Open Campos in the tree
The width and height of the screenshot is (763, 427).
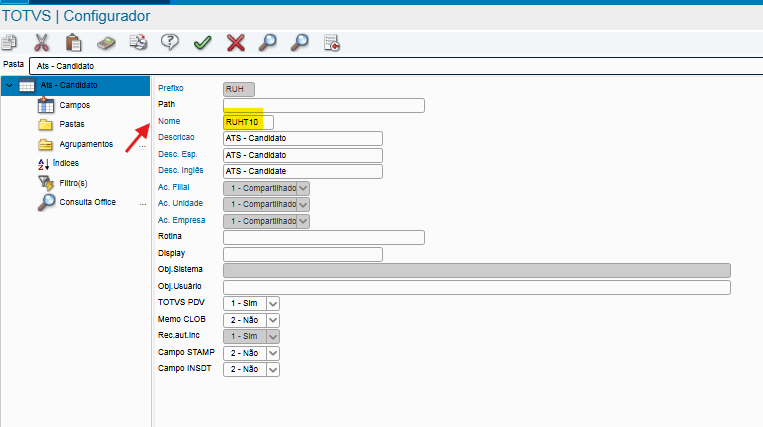74,105
